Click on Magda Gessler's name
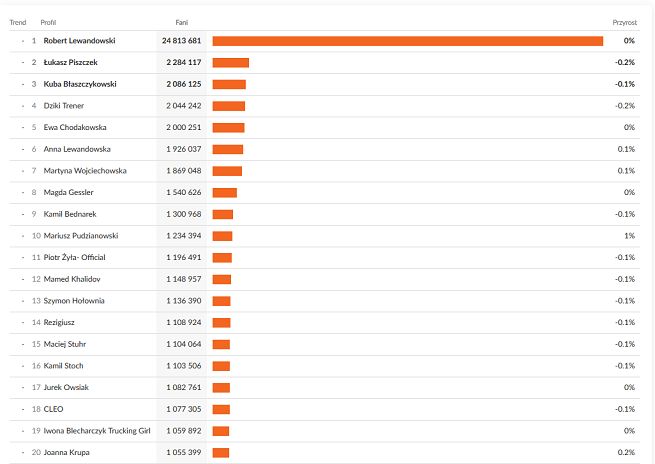 (x=68, y=192)
